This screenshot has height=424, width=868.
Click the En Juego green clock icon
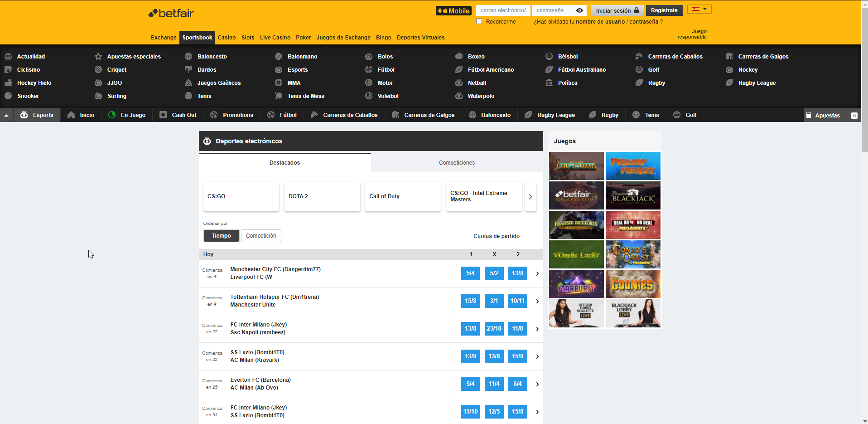pos(112,115)
